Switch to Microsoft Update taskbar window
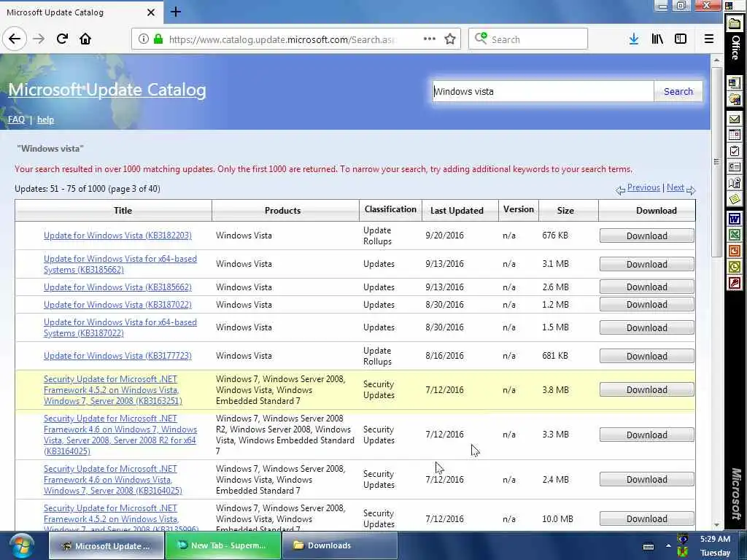This screenshot has width=747, height=560. point(106,545)
